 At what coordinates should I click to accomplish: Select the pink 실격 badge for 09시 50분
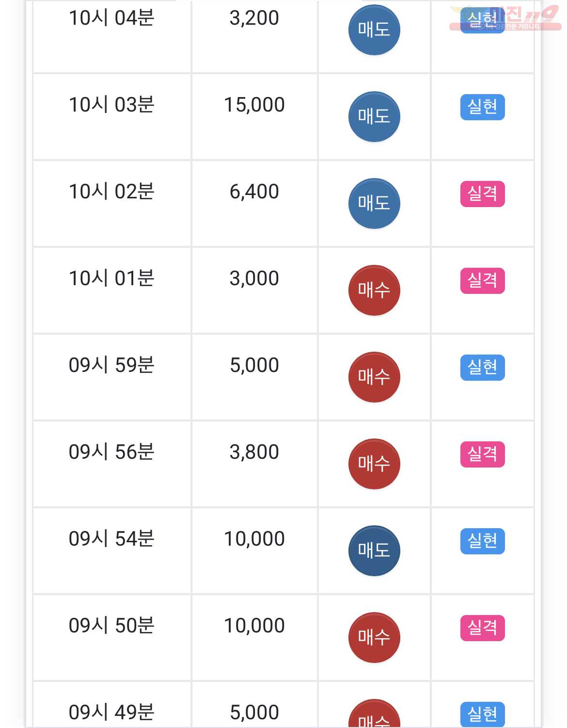tap(482, 628)
